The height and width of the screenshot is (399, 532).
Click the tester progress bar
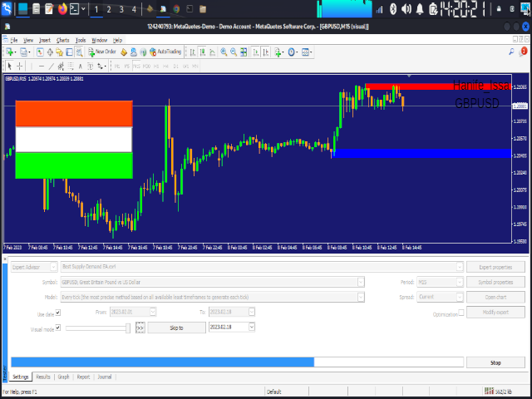tap(237, 362)
